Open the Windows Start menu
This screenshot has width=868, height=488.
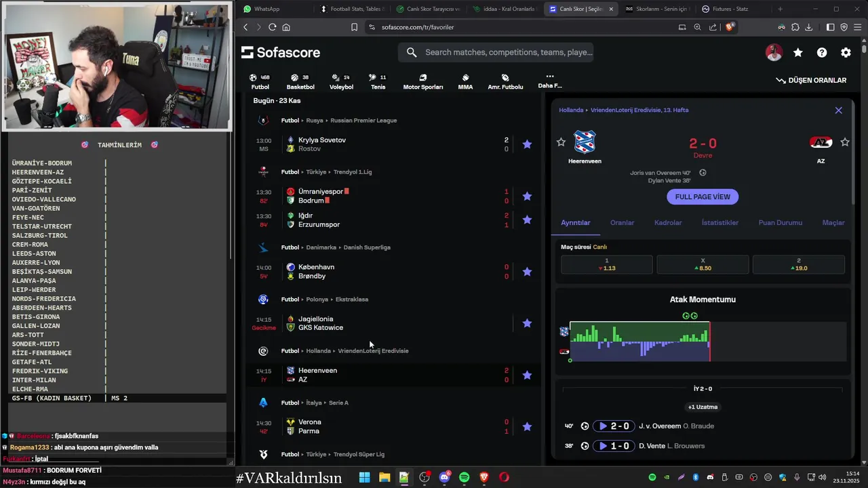coord(364,477)
